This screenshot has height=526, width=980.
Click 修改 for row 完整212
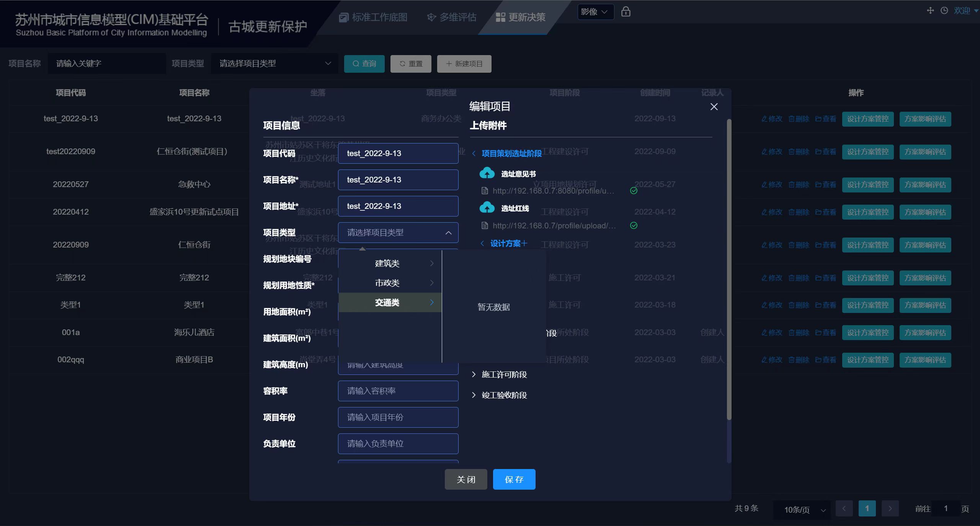point(772,278)
